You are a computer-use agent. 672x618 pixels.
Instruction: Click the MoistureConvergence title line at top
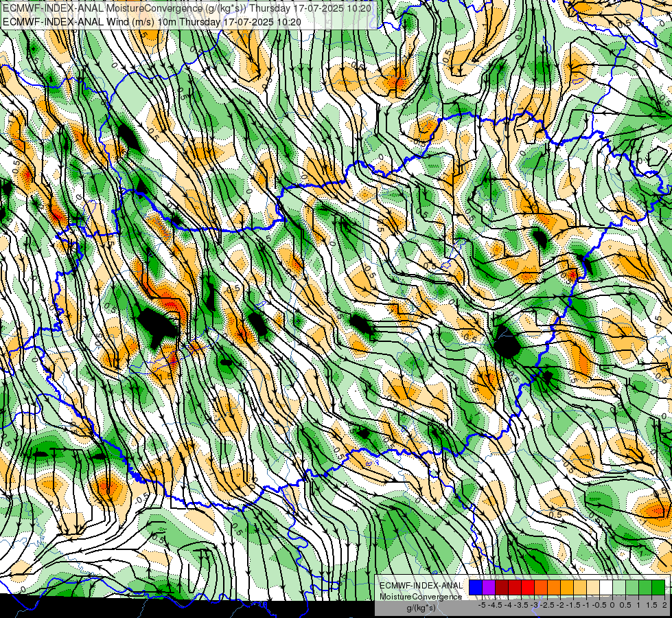point(187,8)
